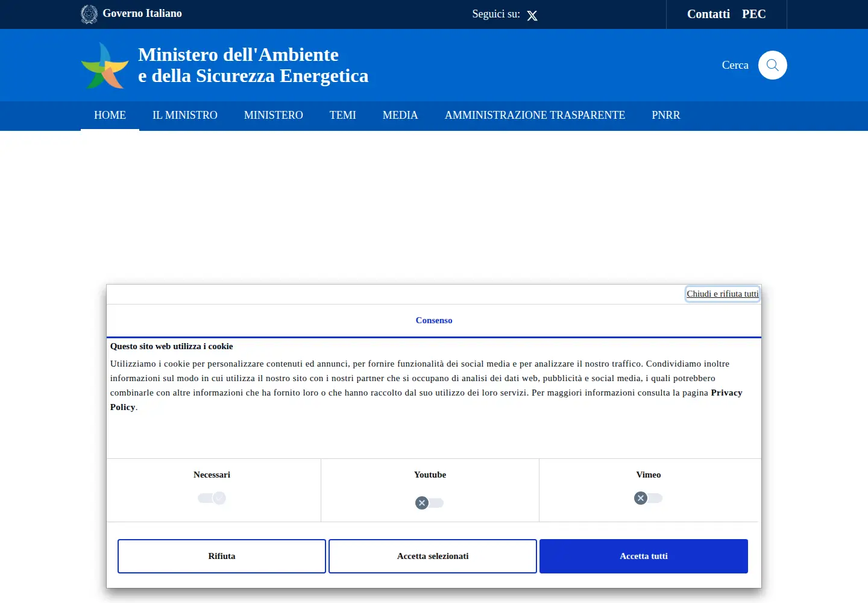Viewport: 868px width, 603px height.
Task: Open the IL MINISTRO menu
Action: [185, 115]
